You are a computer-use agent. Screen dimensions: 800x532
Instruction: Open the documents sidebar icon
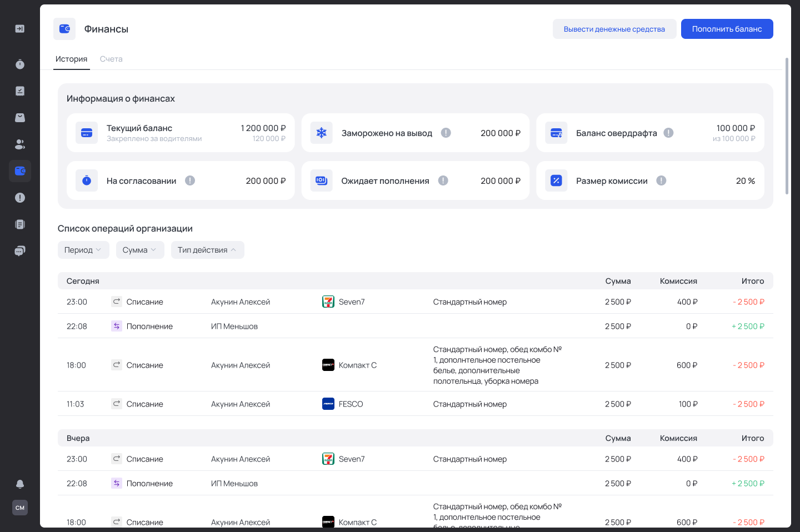[x=20, y=224]
